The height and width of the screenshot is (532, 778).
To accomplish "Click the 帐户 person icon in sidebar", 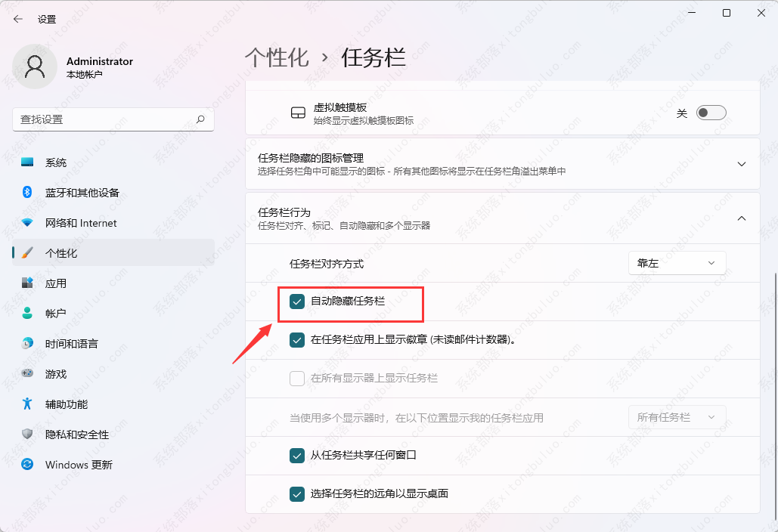I will (x=27, y=314).
